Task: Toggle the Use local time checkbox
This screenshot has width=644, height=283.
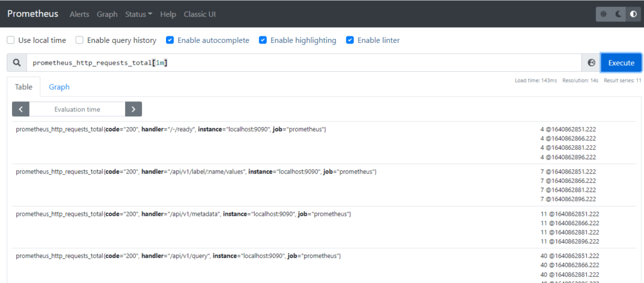Action: pos(11,40)
